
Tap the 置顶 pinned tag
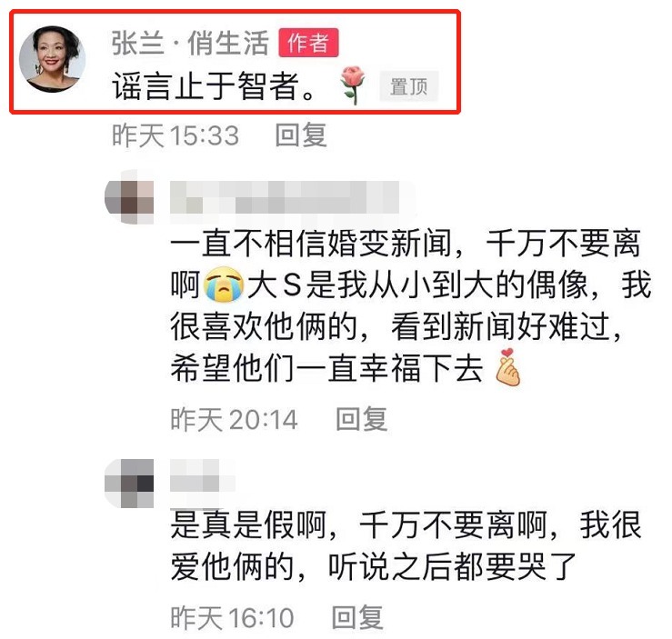tap(408, 86)
